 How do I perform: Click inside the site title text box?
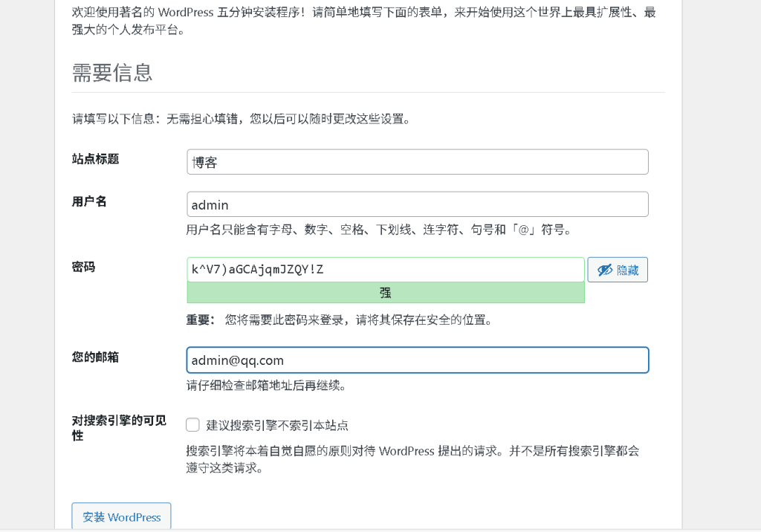point(416,161)
